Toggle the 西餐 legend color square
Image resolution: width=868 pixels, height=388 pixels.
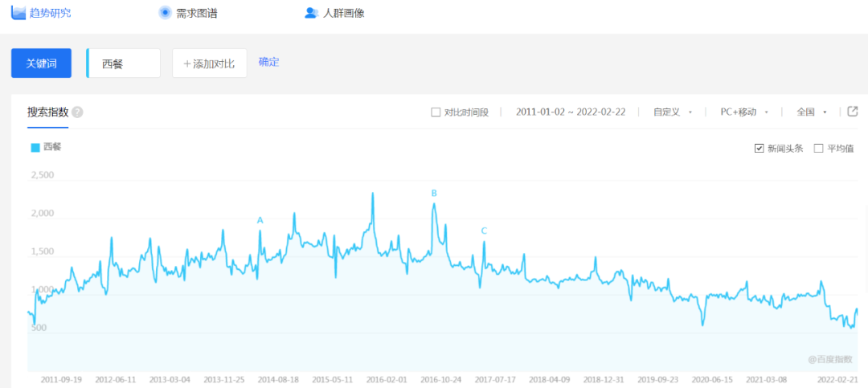coord(35,147)
